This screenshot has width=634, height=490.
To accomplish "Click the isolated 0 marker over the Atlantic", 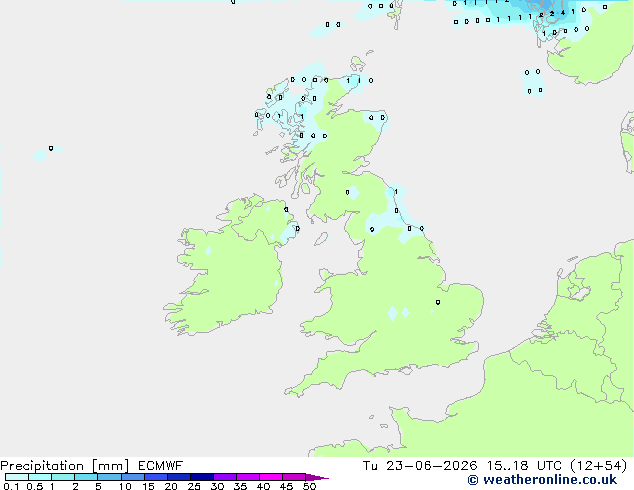I will coord(51,148).
